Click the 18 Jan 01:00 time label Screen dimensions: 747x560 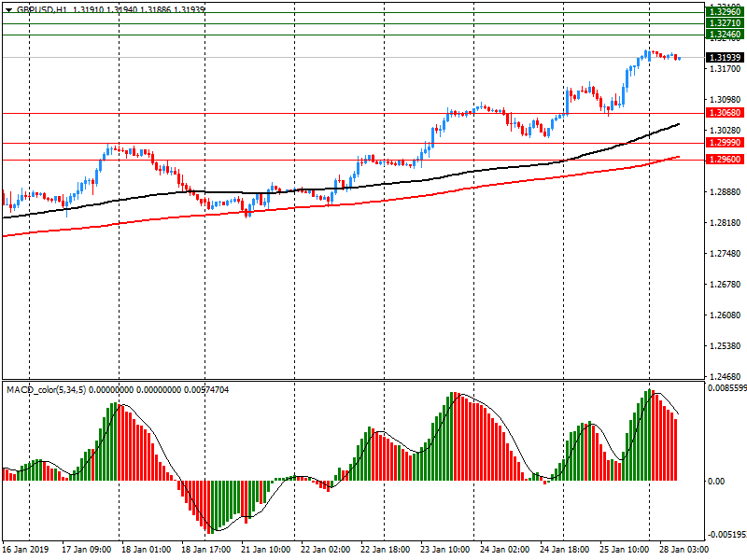(x=146, y=549)
